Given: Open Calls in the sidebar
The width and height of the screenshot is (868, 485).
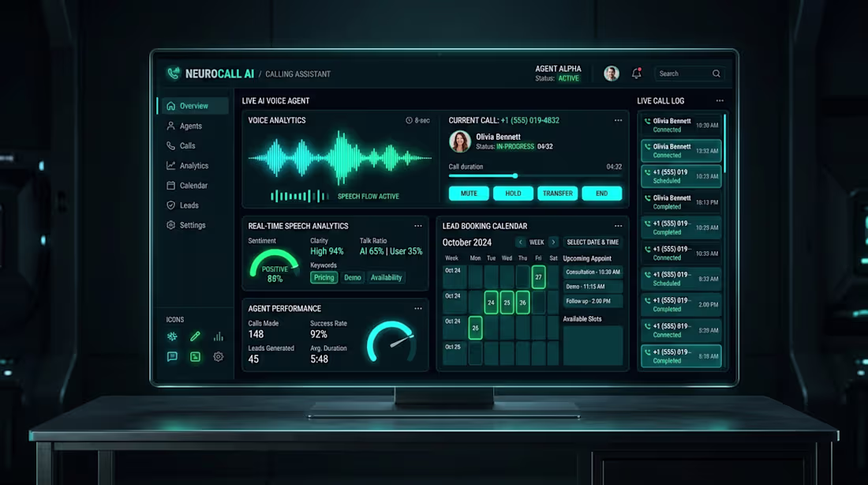Looking at the screenshot, I should pos(181,146).
